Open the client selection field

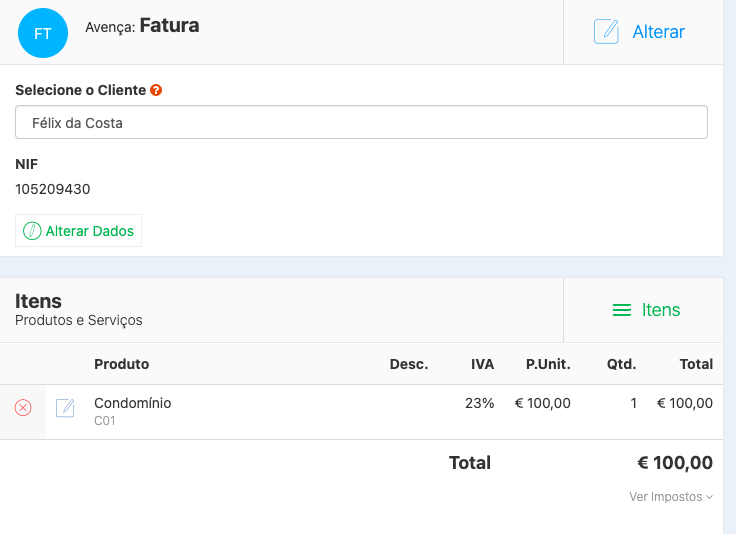tap(361, 123)
